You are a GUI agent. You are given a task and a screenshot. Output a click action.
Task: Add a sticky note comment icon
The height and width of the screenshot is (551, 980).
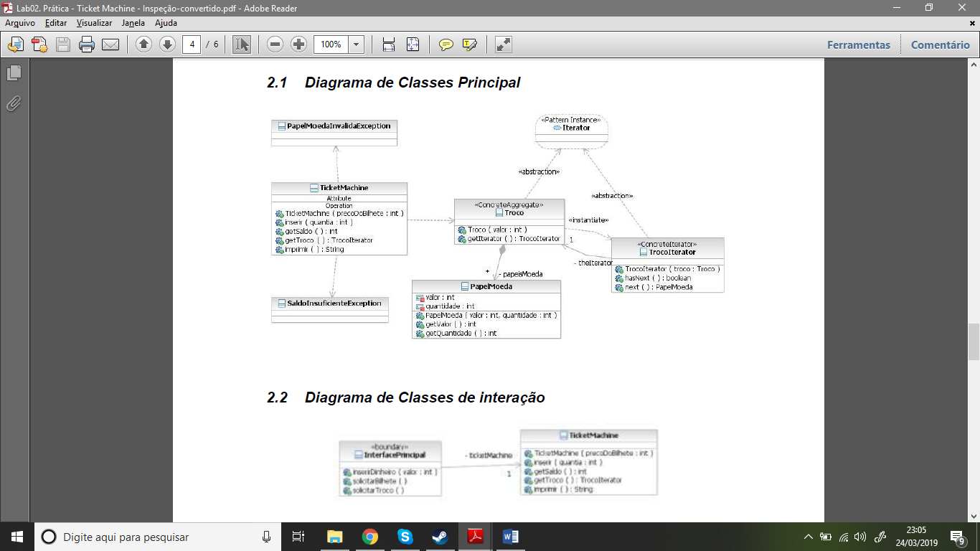pos(446,44)
